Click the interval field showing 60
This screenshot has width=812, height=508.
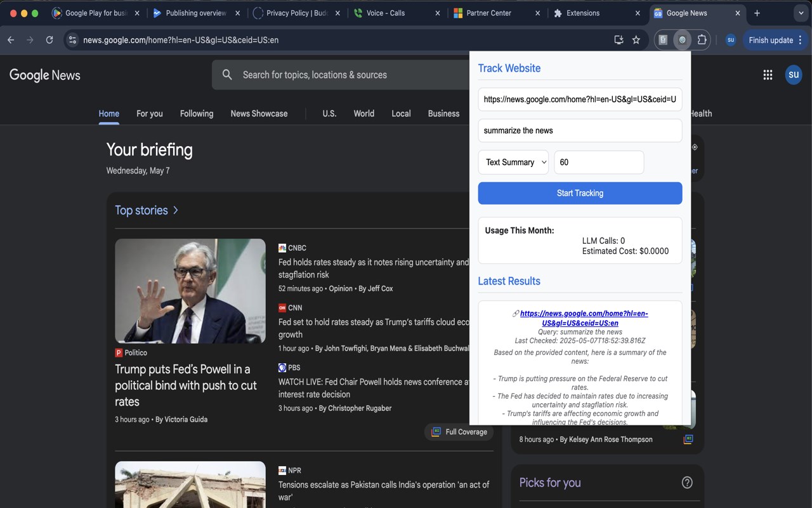coord(599,163)
